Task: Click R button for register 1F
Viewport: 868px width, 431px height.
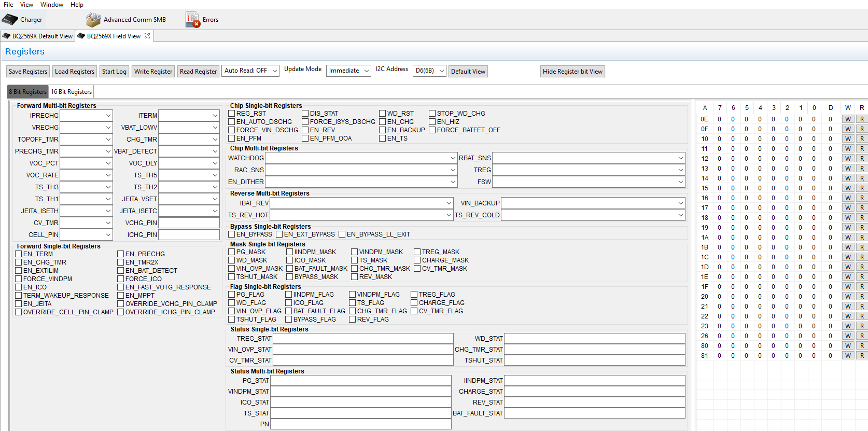Action: [x=861, y=287]
